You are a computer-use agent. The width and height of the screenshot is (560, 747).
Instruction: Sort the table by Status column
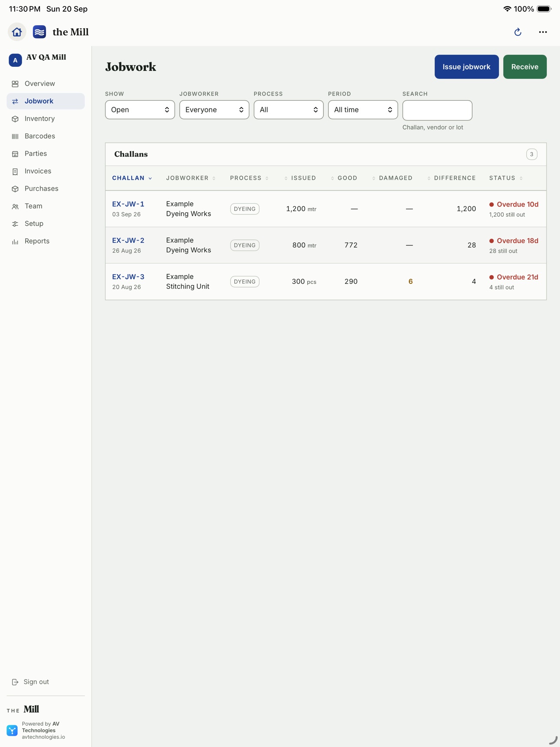tap(506, 178)
